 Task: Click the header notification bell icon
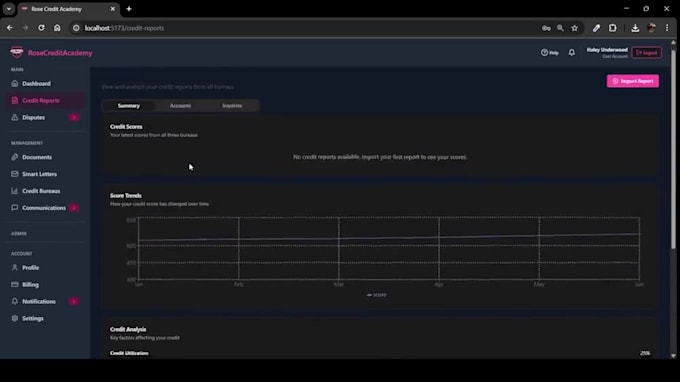[x=572, y=52]
